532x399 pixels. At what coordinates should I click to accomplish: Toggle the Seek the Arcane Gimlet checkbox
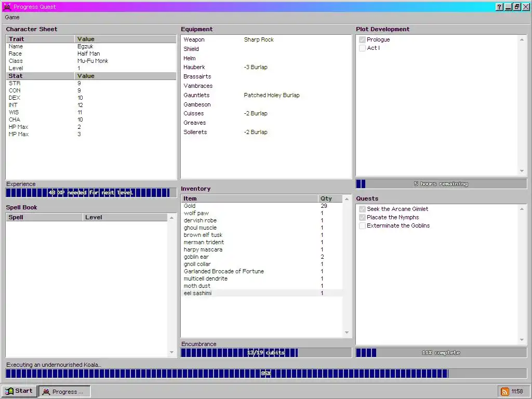click(362, 209)
